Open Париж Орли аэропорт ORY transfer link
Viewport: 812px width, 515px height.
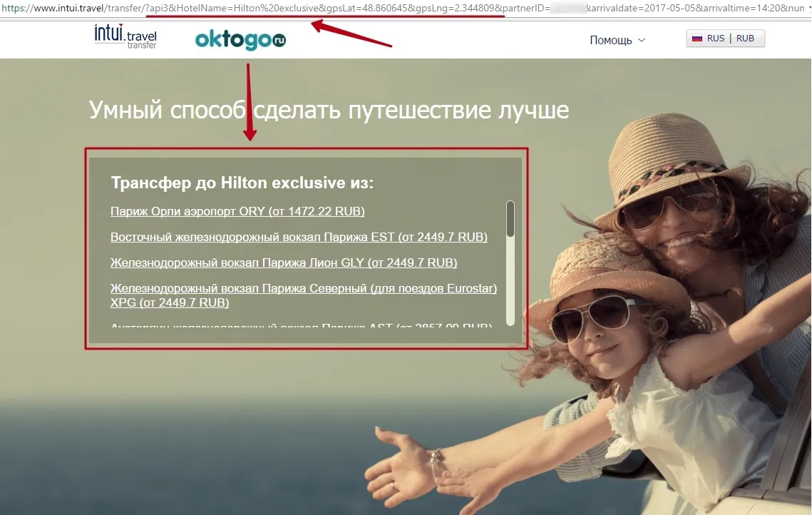237,211
